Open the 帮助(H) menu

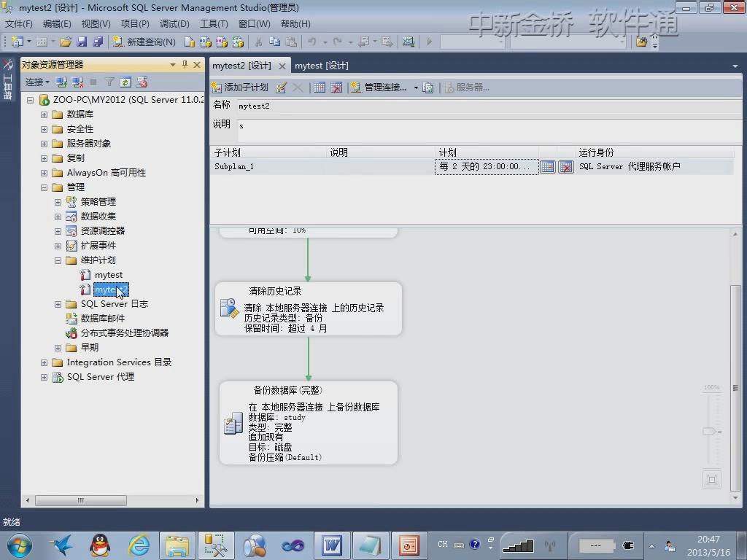tap(295, 24)
